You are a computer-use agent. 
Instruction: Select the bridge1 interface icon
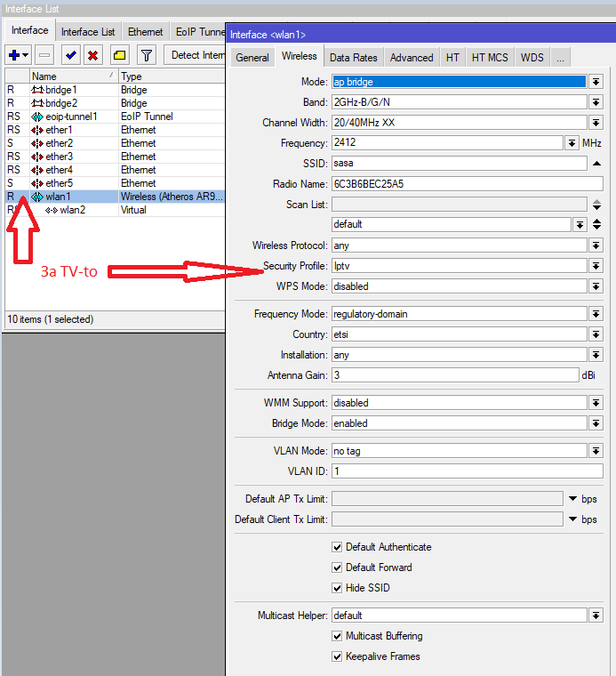coord(37,90)
